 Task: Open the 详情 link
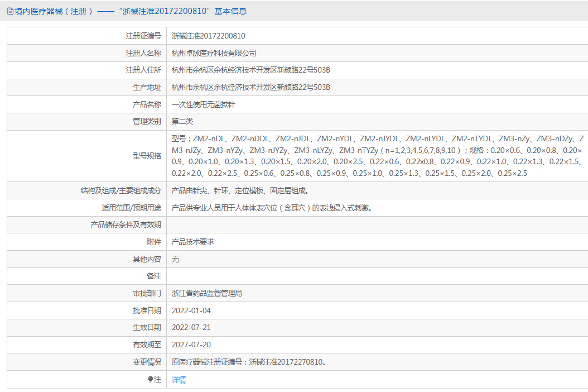point(179,380)
